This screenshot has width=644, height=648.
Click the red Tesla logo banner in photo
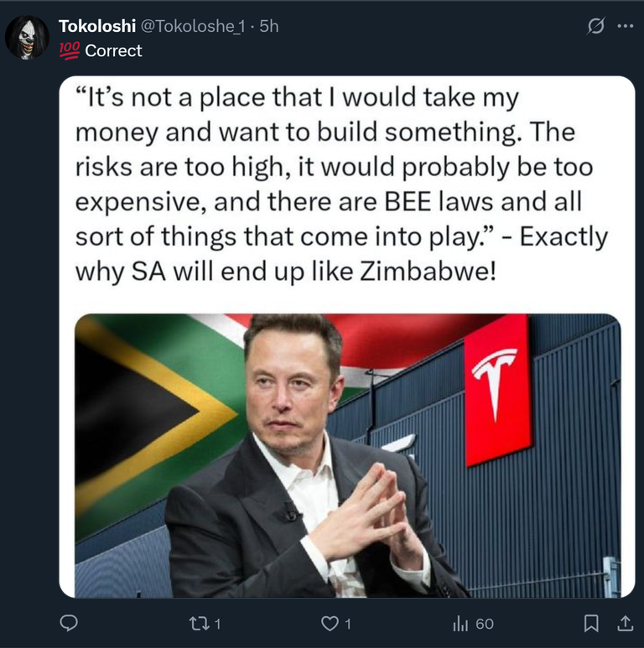[498, 391]
